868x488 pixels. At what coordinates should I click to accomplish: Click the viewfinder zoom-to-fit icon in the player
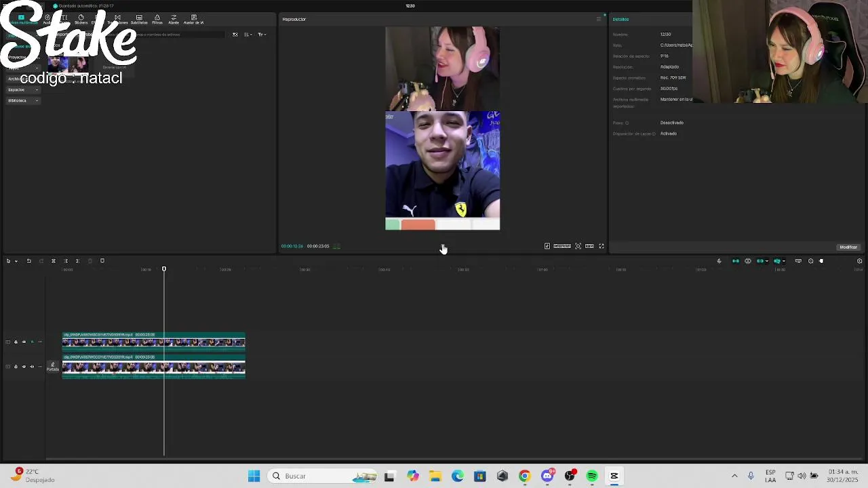coord(578,246)
